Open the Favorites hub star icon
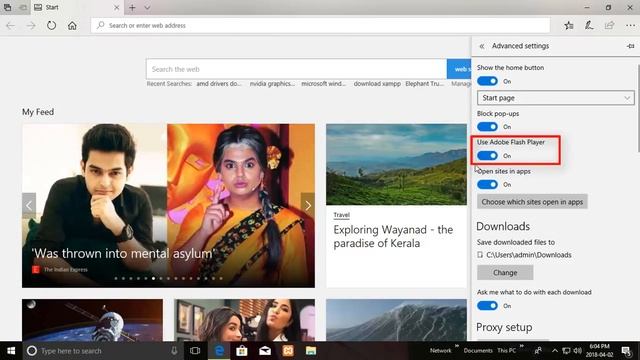640x360 pixels. 569,25
